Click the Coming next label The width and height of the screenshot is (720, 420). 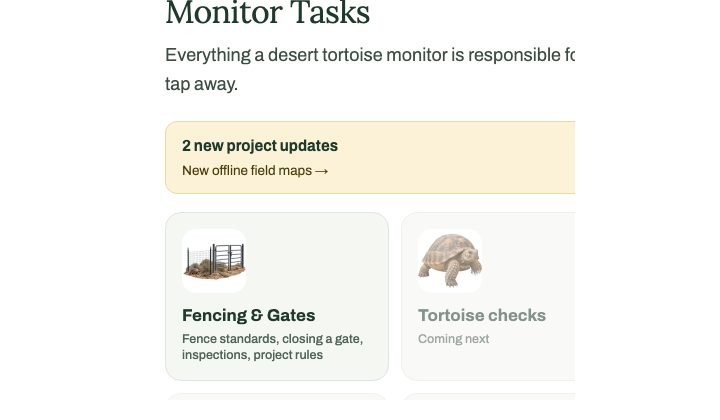[453, 339]
